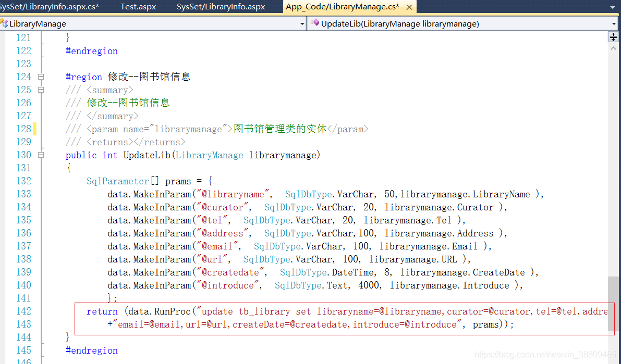Open the document tab overflow dropdown
The image size is (621, 364).
point(613,7)
